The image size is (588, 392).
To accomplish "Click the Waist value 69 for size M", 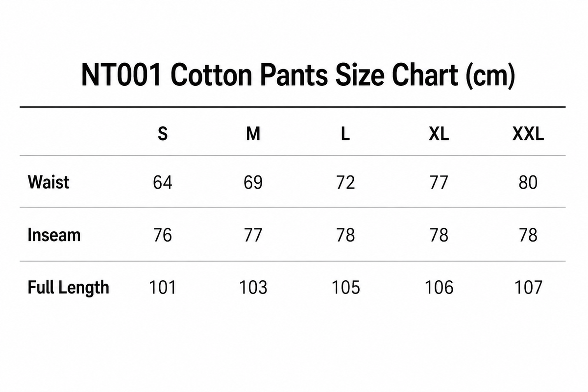I will coord(253,183).
